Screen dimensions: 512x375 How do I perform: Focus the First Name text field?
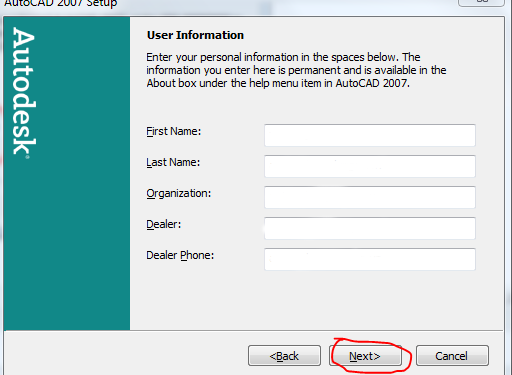click(x=370, y=135)
